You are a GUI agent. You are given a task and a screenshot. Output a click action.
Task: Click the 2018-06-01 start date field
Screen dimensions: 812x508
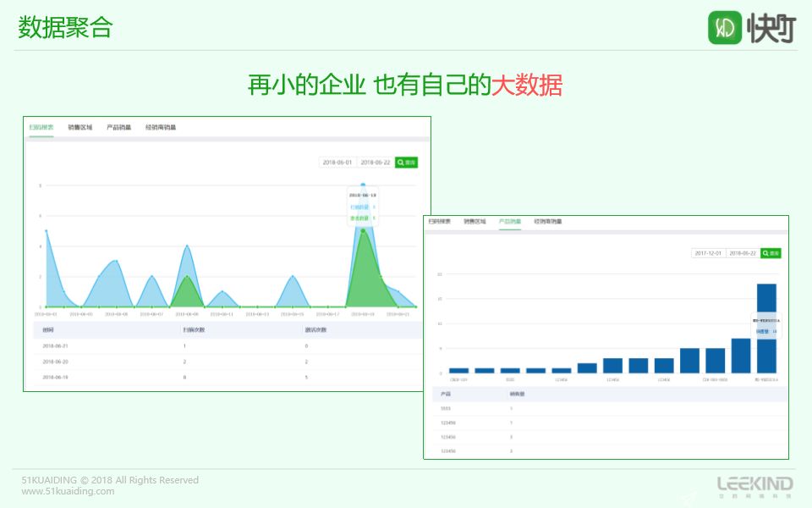tap(337, 162)
